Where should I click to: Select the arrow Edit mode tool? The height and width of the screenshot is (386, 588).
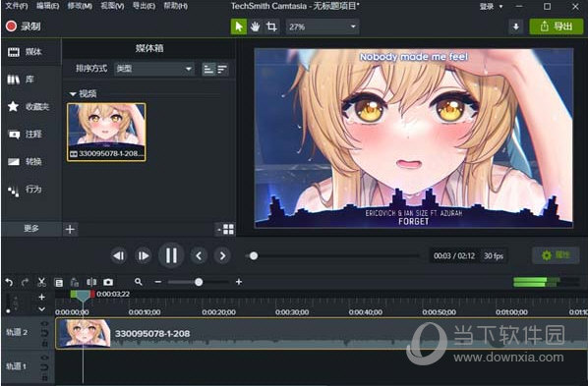pyautogui.click(x=239, y=27)
